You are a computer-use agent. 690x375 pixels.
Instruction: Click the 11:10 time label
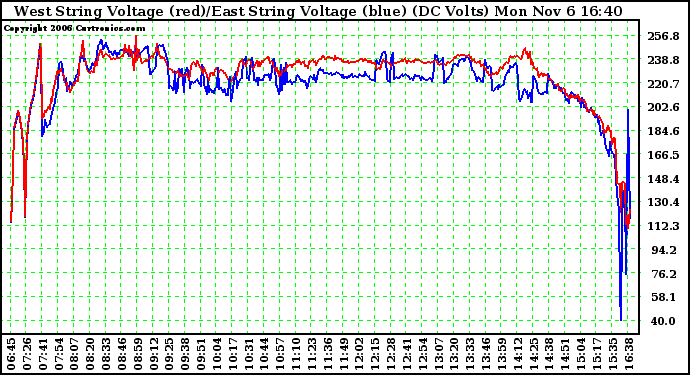click(296, 353)
